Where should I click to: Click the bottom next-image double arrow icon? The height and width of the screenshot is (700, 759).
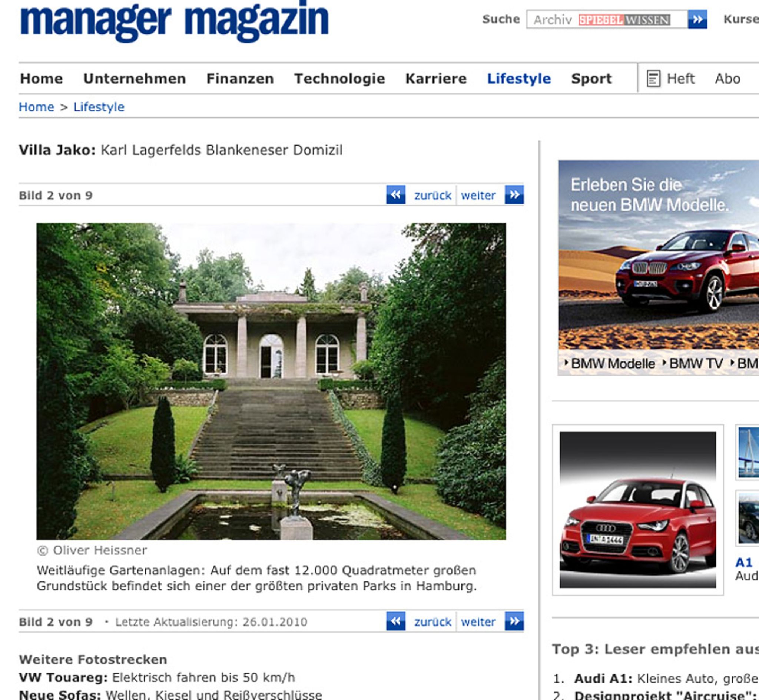click(514, 621)
